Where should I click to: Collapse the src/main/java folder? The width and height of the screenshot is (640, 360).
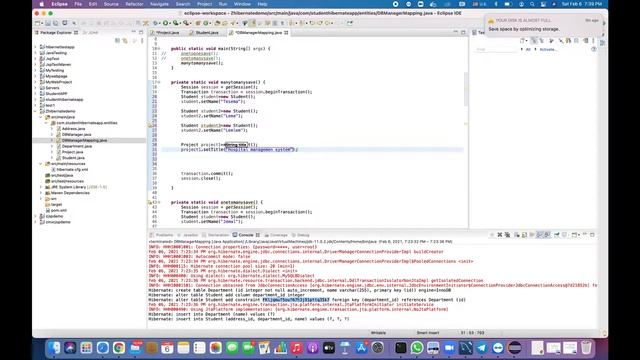pos(41,117)
